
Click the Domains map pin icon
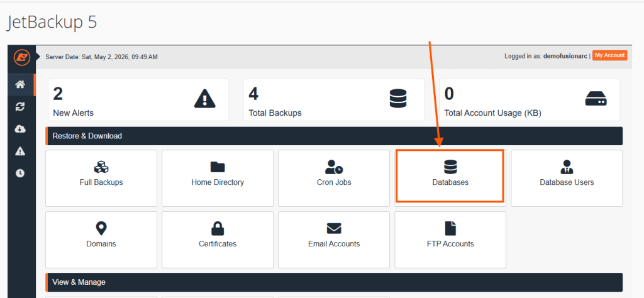pyautogui.click(x=101, y=228)
